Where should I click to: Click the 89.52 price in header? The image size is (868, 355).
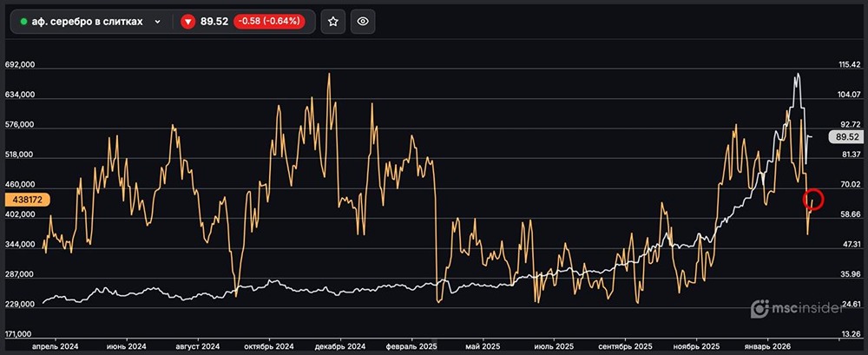click(214, 22)
